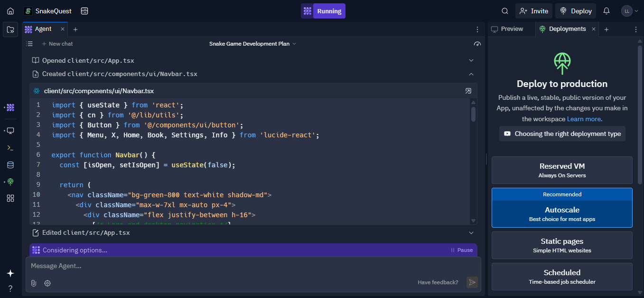Open the notifications bell
The width and height of the screenshot is (644, 298).
(607, 11)
